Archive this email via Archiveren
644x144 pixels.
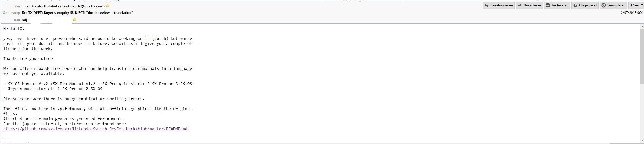tap(557, 5)
